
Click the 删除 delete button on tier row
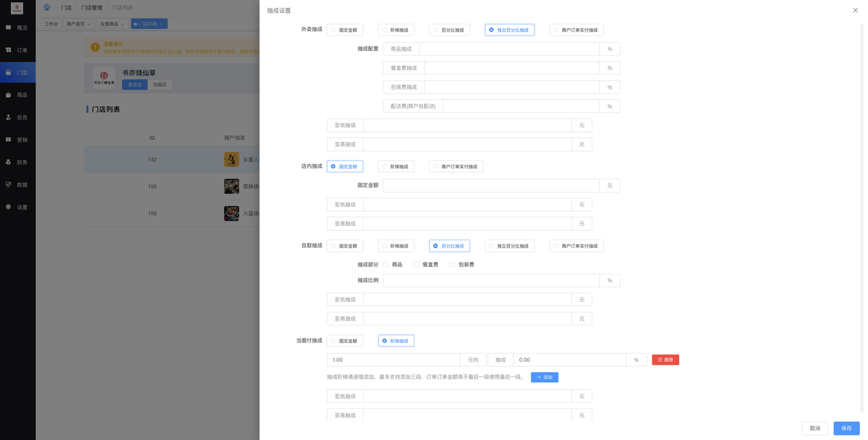point(665,360)
